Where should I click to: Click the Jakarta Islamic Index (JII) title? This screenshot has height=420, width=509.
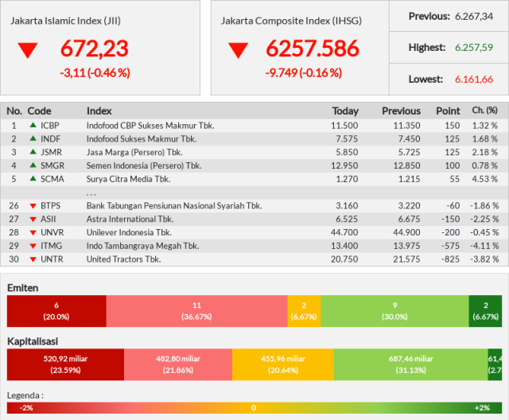pos(65,21)
